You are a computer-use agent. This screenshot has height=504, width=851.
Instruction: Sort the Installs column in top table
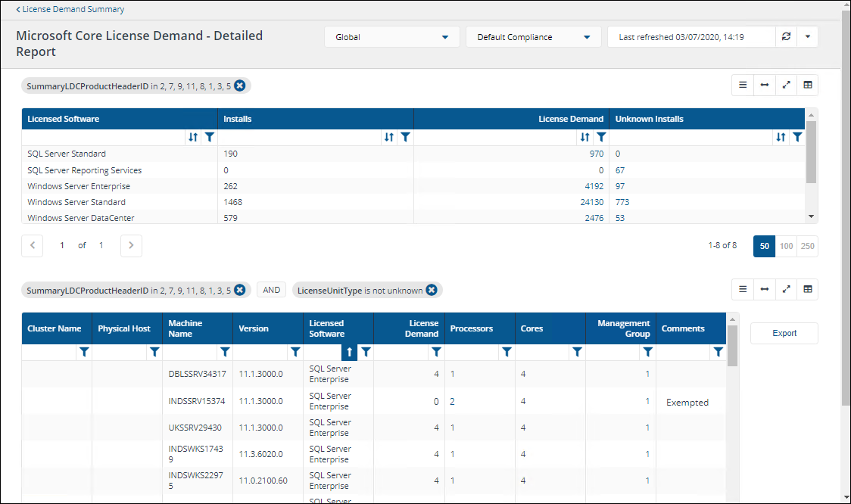point(389,137)
